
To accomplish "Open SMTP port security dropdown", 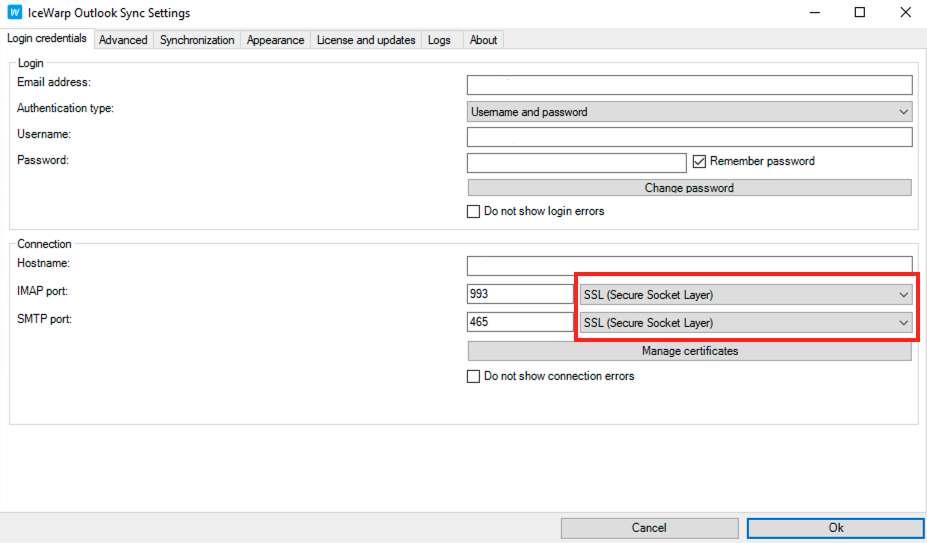I will [x=746, y=322].
